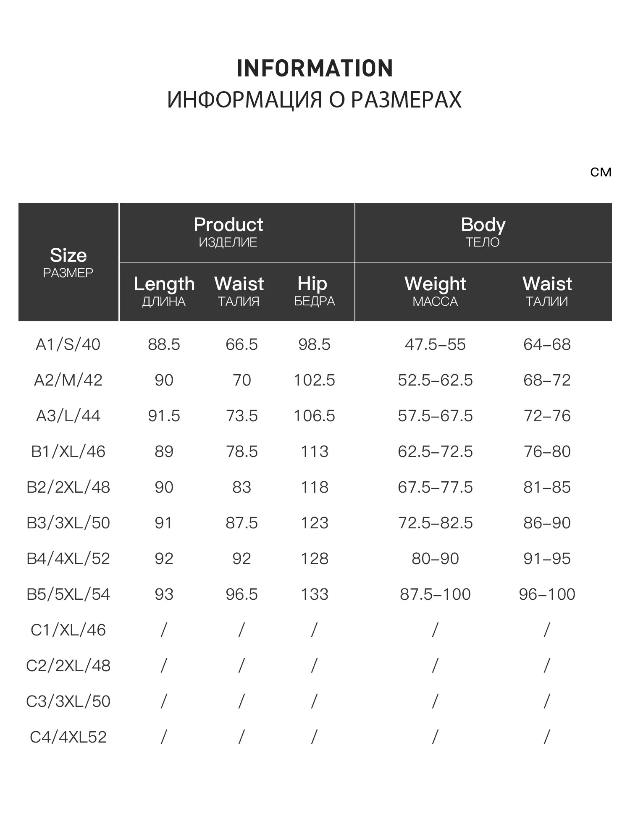
Task: Select the A2/M/42 size row label
Action: click(x=68, y=380)
